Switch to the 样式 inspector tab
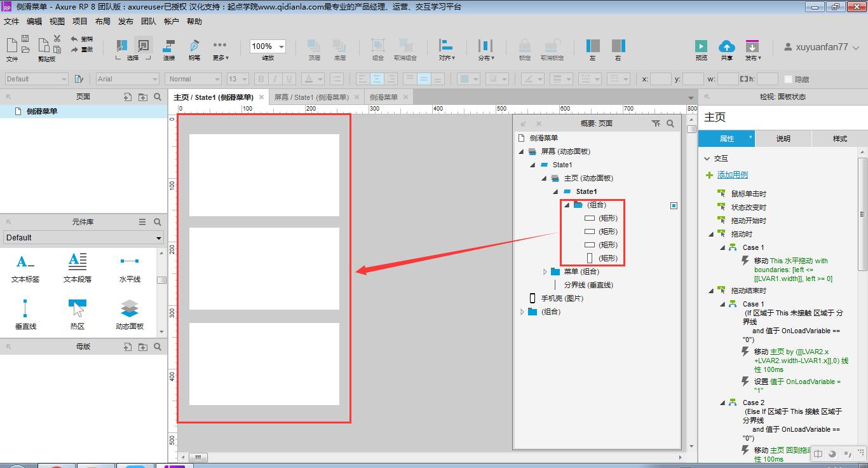 click(x=840, y=139)
